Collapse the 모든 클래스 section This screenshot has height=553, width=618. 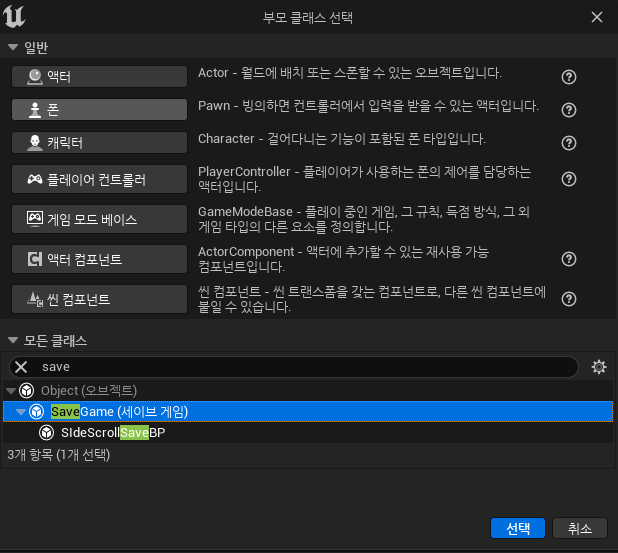tap(13, 340)
